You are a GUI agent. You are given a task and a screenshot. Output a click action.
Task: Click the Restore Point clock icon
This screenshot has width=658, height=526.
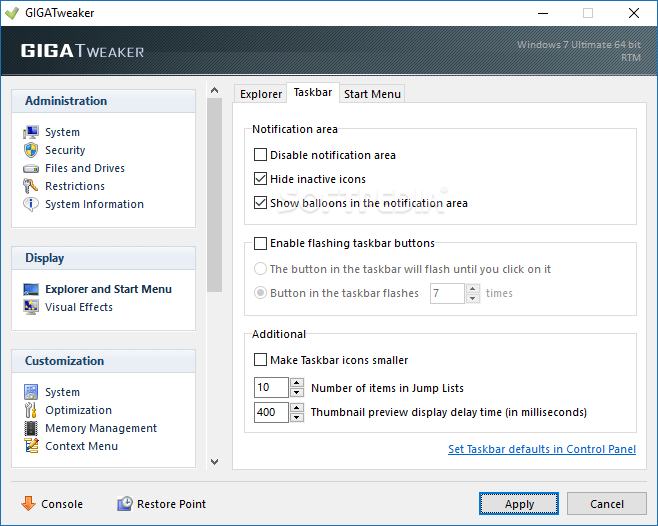click(125, 503)
